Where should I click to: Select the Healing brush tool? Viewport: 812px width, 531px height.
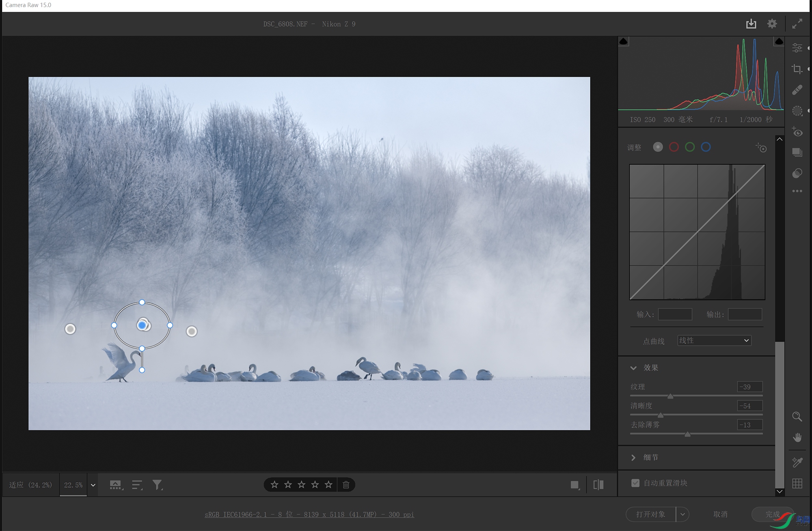click(x=797, y=90)
